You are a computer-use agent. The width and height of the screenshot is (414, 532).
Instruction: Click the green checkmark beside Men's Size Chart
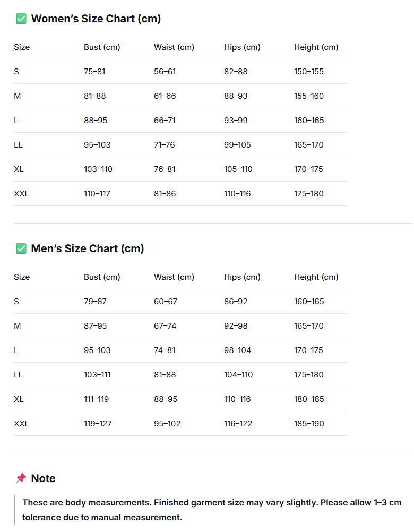coord(21,248)
